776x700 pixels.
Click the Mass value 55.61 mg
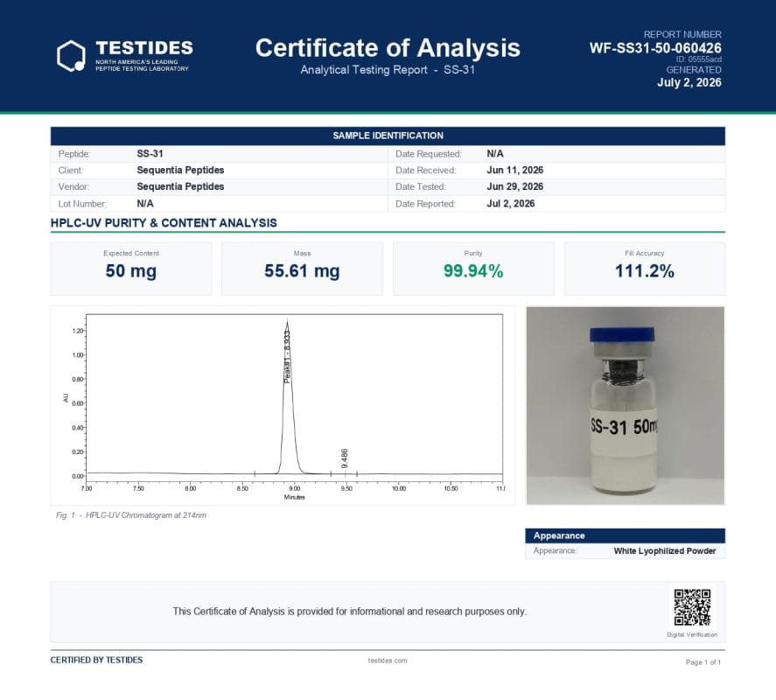coord(302,270)
